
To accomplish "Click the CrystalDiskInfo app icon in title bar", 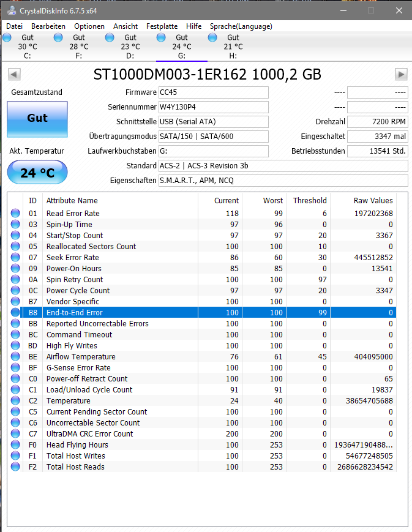I will [12, 10].
